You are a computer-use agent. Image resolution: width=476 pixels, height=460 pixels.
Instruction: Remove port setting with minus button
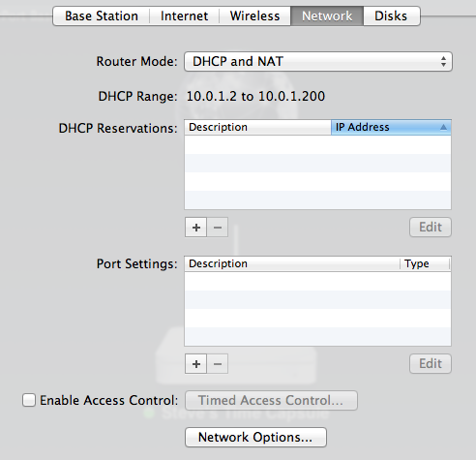pyautogui.click(x=218, y=364)
